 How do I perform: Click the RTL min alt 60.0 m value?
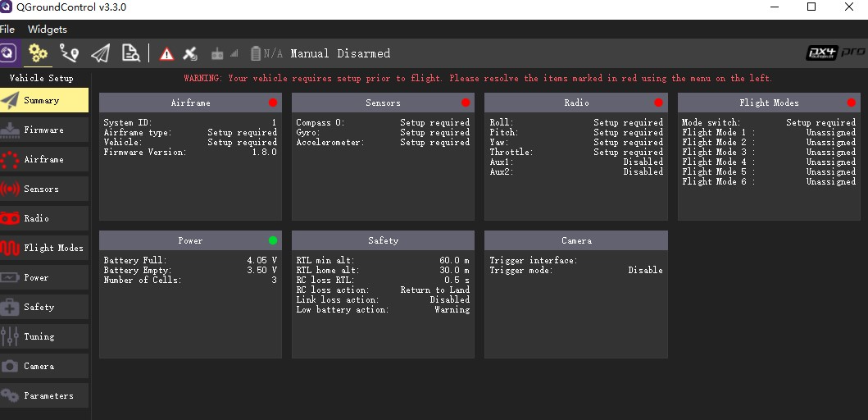pyautogui.click(x=454, y=260)
